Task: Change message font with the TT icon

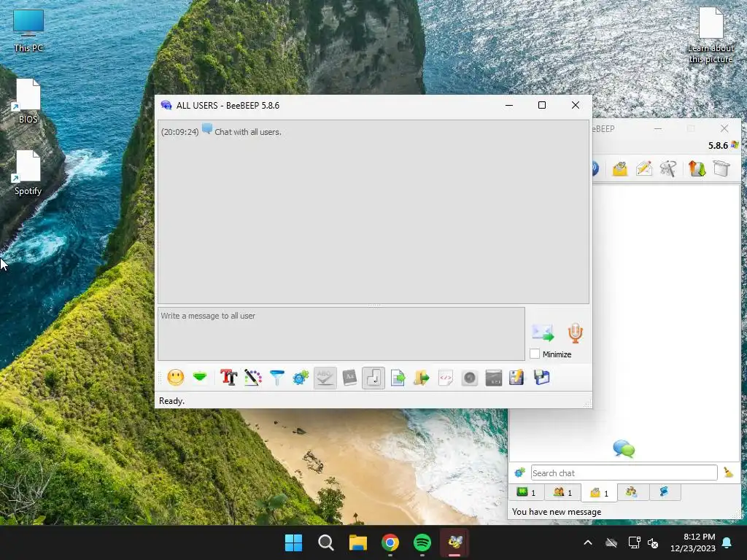Action: pos(228,378)
